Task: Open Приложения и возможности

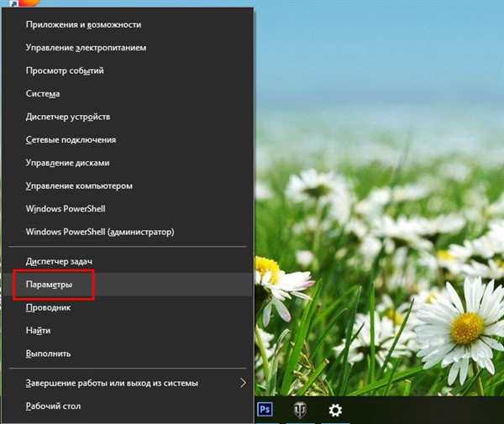Action: coord(128,24)
